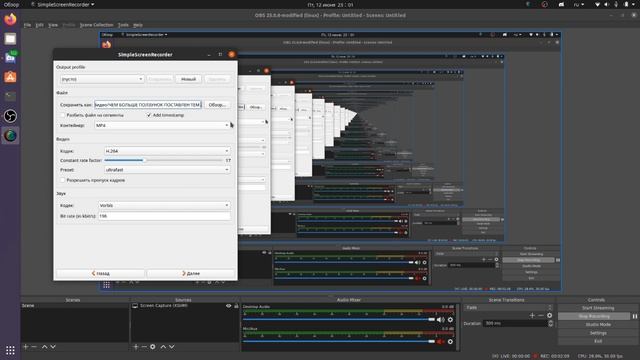Image resolution: width=640 pixels, height=360 pixels.
Task: Go back with the Назад button
Action: coord(100,273)
